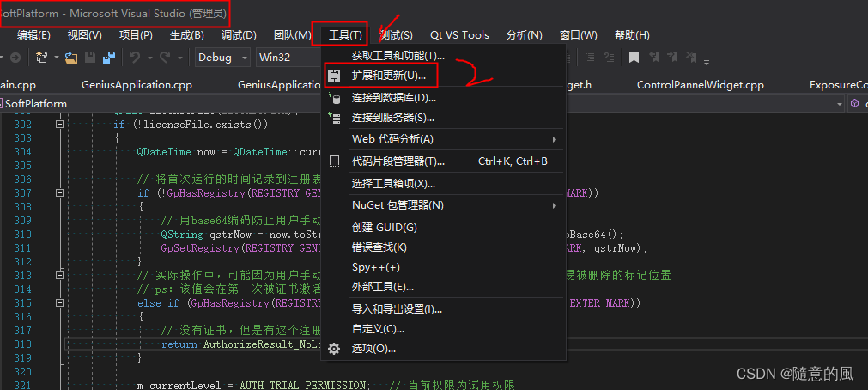Collapse the else-if block at line 315

pyautogui.click(x=60, y=303)
